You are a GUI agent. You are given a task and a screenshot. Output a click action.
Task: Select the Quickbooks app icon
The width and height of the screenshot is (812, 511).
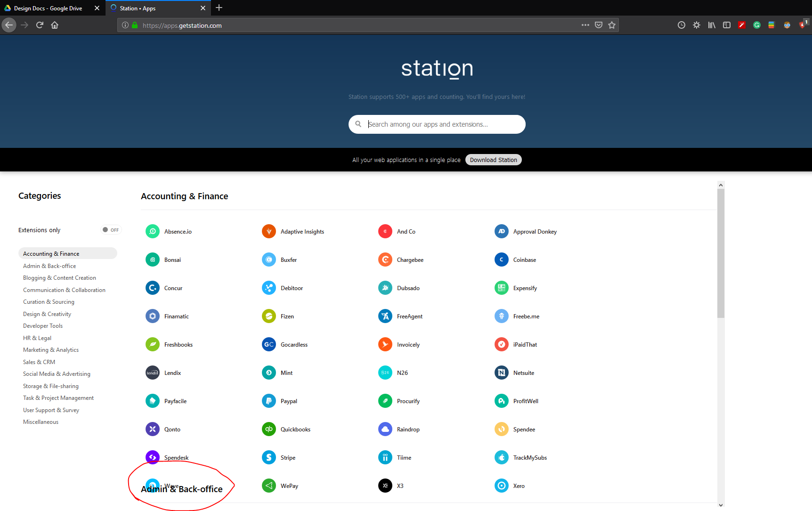[x=269, y=429]
